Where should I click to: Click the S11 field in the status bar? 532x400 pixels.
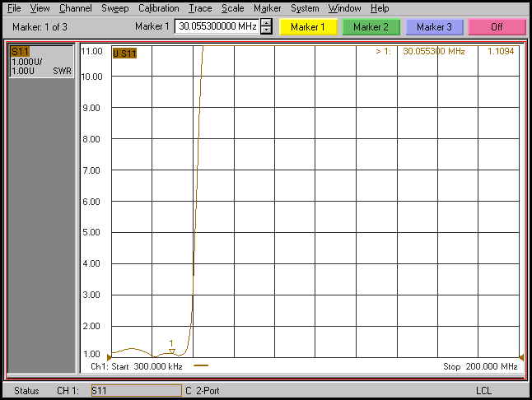coord(135,390)
